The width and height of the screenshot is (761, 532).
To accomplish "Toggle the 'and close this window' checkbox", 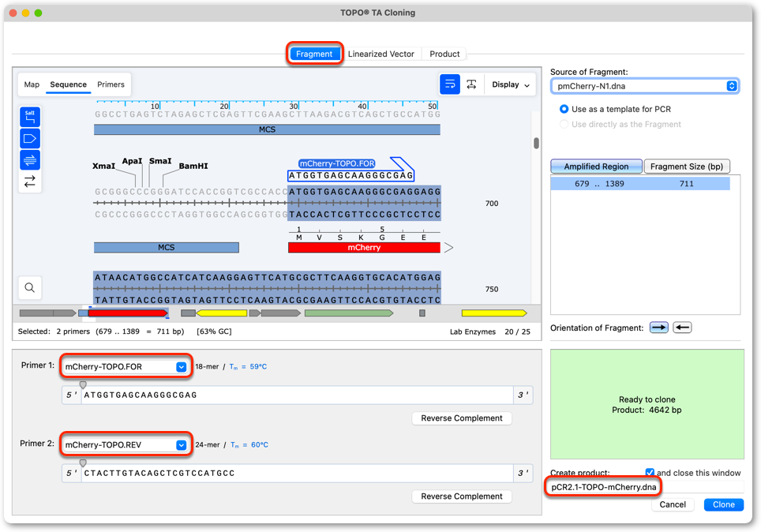I will [x=650, y=472].
